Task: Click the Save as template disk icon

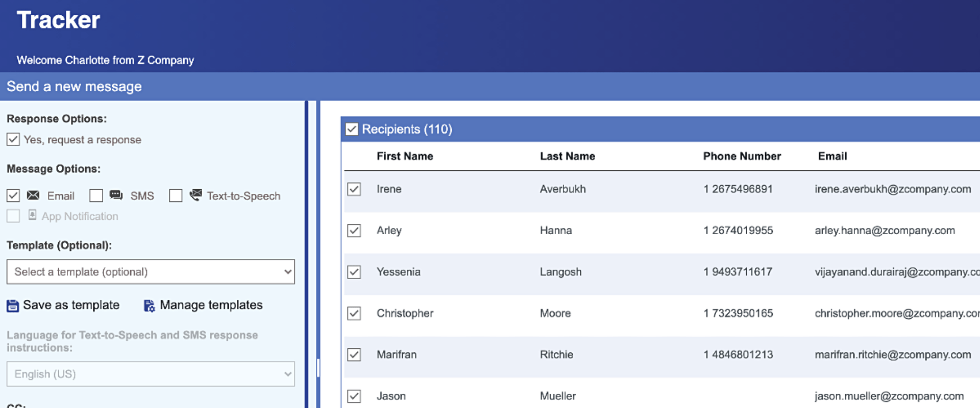Action: coord(12,305)
